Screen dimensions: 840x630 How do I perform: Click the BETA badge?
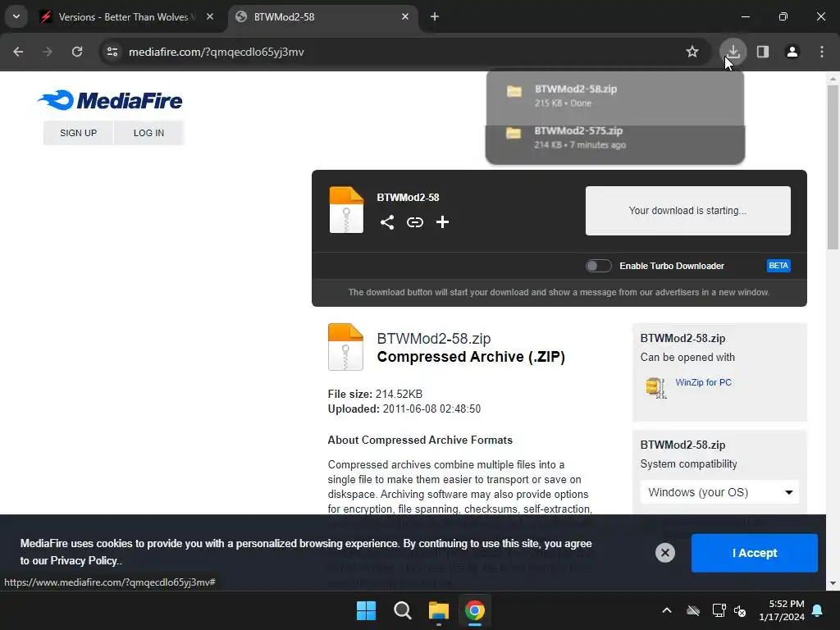[778, 266]
